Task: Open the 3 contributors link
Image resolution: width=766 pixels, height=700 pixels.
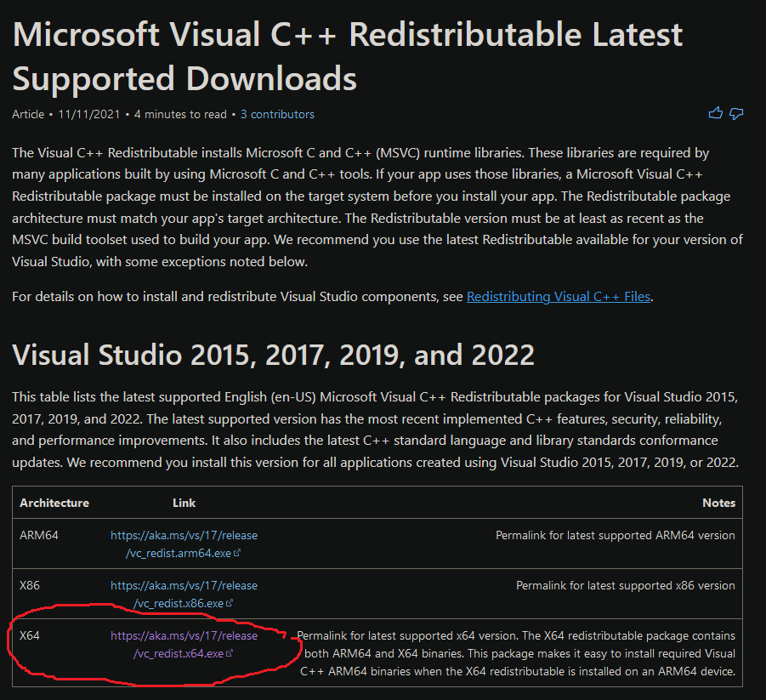Action: (277, 114)
